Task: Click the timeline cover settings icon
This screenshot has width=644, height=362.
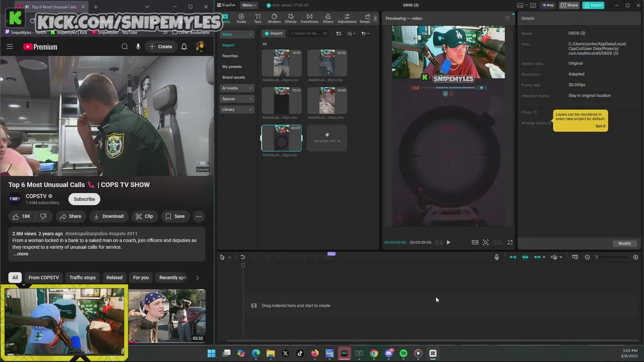Action: pyautogui.click(x=575, y=257)
